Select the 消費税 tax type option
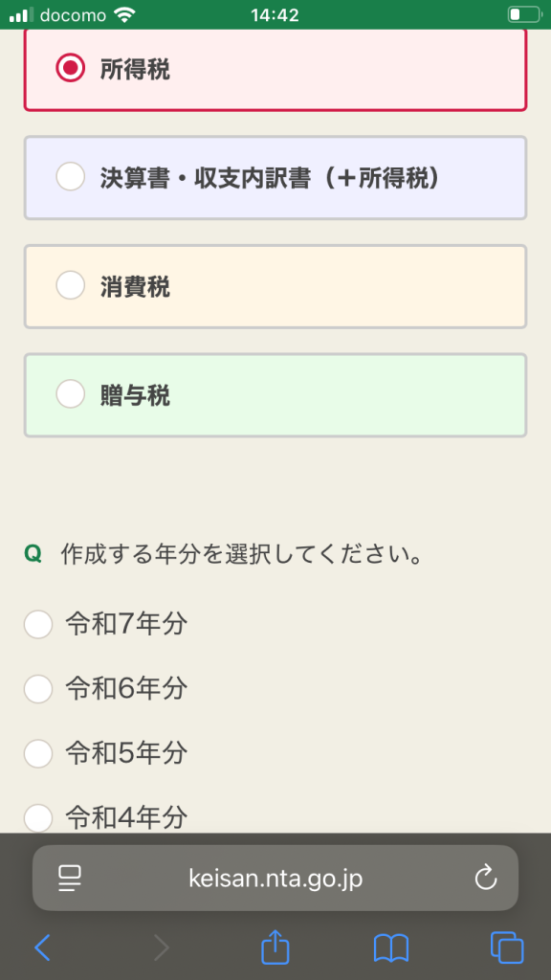 [70, 285]
